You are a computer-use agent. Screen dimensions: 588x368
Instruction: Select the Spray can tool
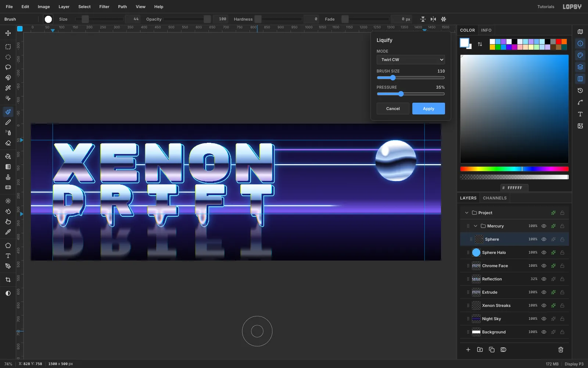pos(8,132)
